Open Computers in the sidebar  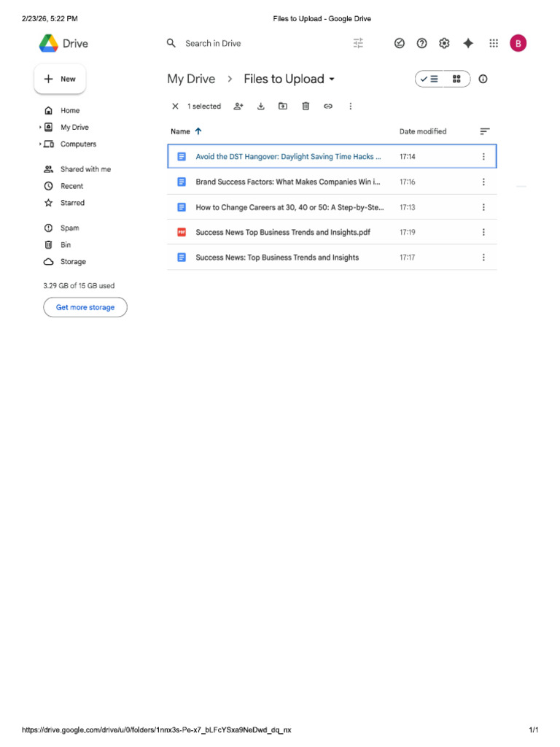pos(78,144)
